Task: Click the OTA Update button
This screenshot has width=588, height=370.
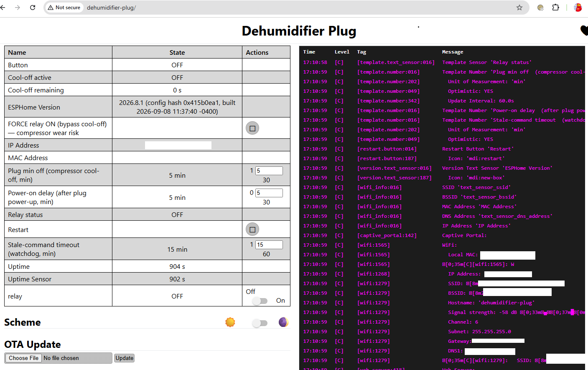Action: [125, 358]
